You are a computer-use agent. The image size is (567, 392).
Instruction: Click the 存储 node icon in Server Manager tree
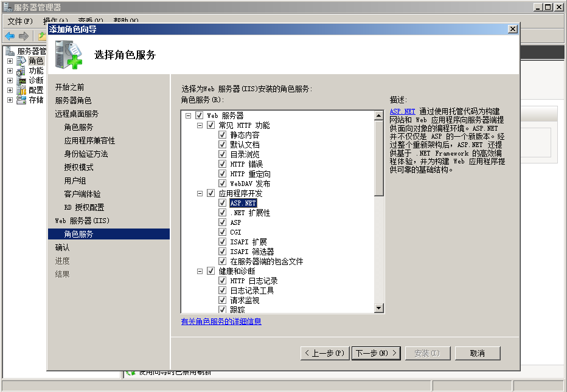tap(21, 100)
